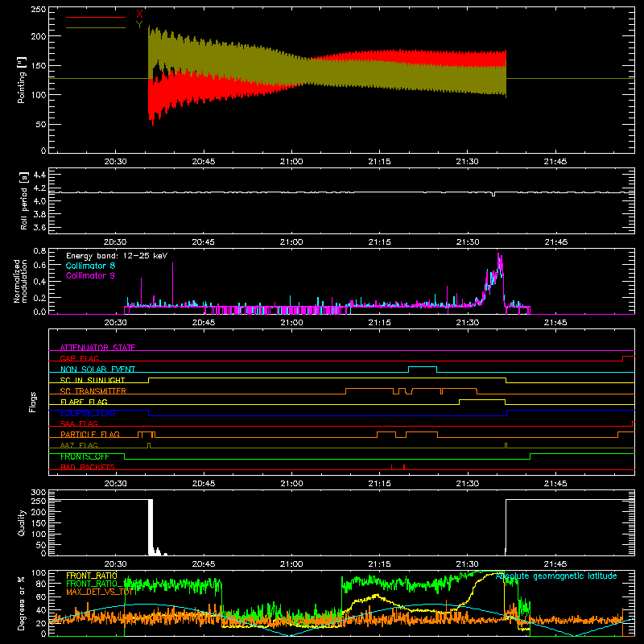The width and height of the screenshot is (644, 644).
Task: Click 20:30 time label under Roll period plot
Action: click(115, 242)
